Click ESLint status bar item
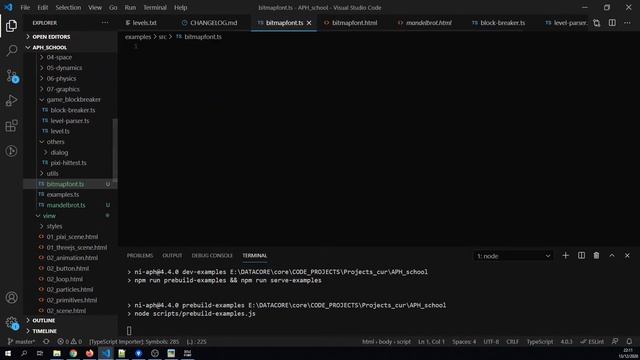The width and height of the screenshot is (640, 360). (592, 342)
